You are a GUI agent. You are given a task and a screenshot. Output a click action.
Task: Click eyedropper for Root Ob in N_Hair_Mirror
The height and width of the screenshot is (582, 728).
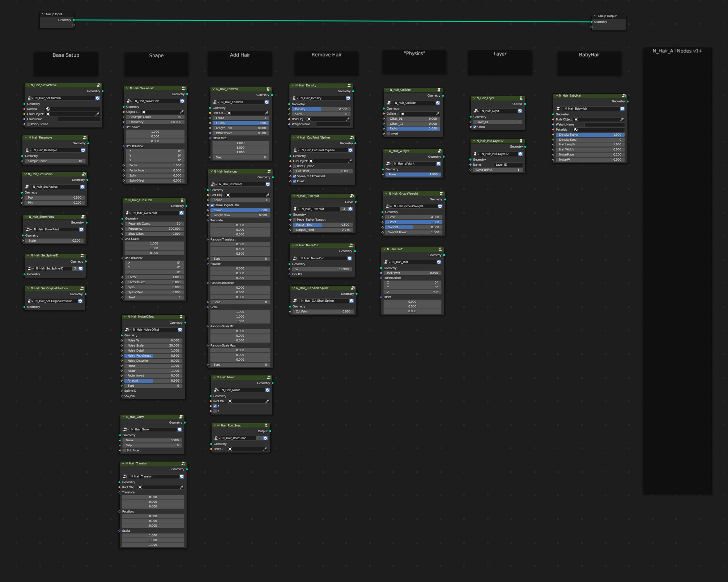point(267,401)
